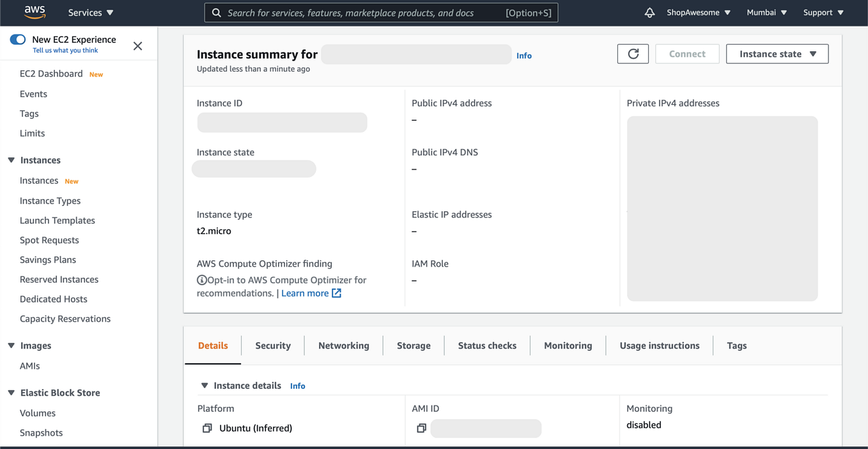Viewport: 868px width, 449px height.
Task: Copy the AMI ID using its copy icon
Action: (421, 428)
